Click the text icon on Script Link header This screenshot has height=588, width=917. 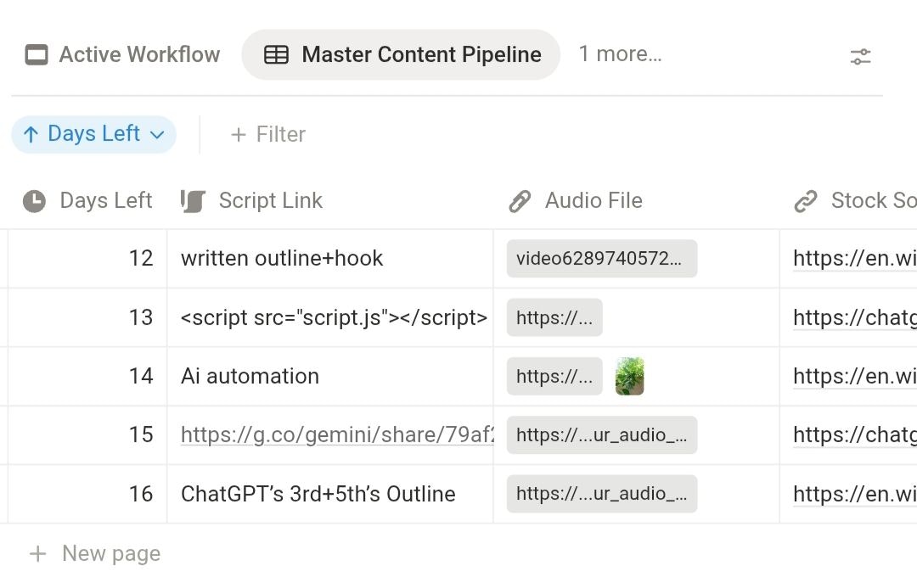(x=192, y=200)
